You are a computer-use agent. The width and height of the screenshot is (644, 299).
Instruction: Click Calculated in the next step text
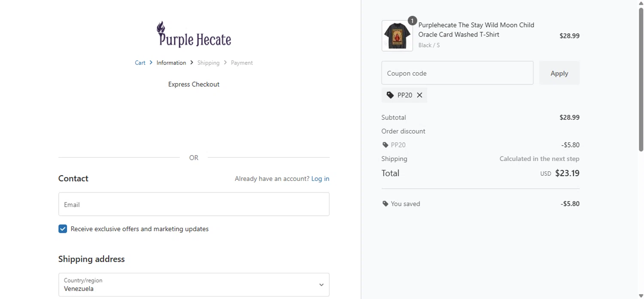click(539, 159)
